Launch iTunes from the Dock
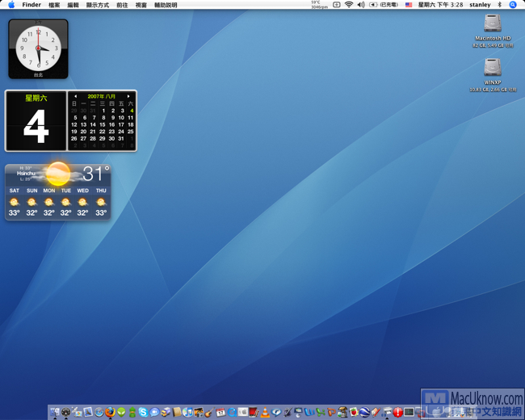The image size is (525, 420). (x=188, y=412)
